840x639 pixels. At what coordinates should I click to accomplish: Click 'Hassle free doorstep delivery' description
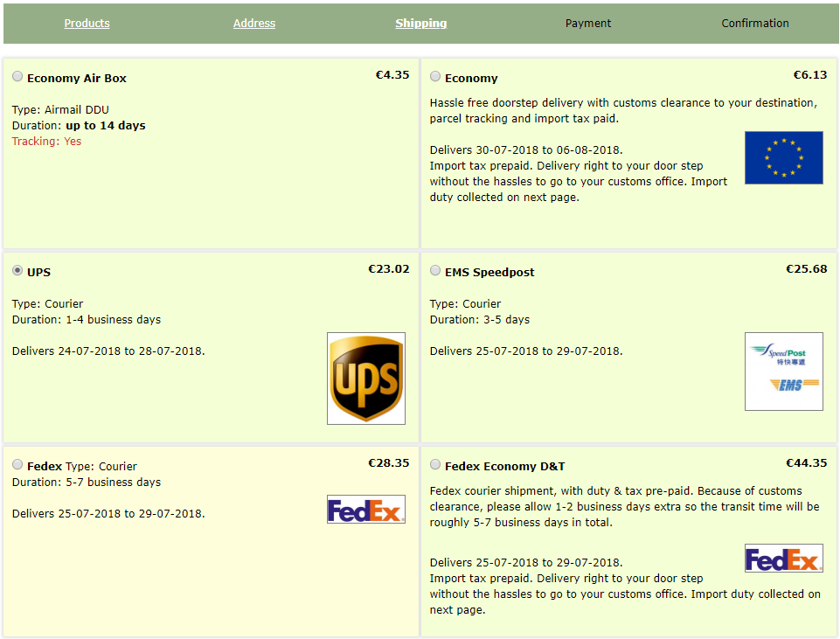623,110
